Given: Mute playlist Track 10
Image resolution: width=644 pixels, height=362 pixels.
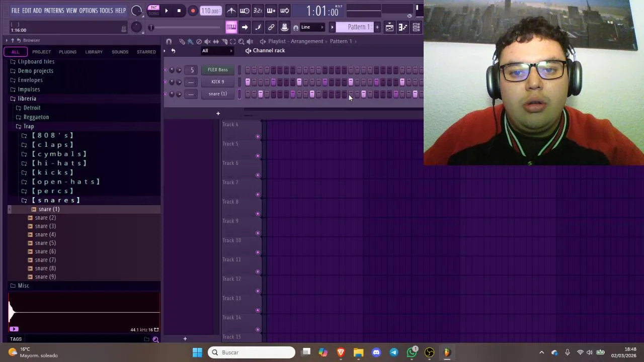Looking at the screenshot, I should (258, 252).
